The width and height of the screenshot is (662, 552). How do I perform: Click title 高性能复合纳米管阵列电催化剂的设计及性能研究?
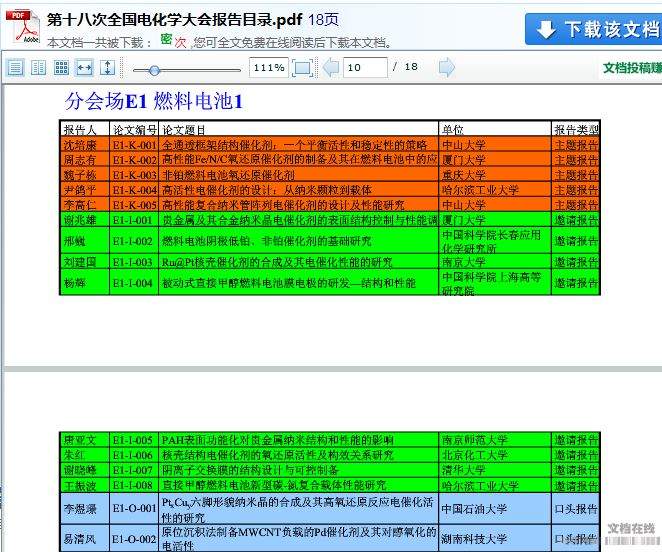pos(283,205)
